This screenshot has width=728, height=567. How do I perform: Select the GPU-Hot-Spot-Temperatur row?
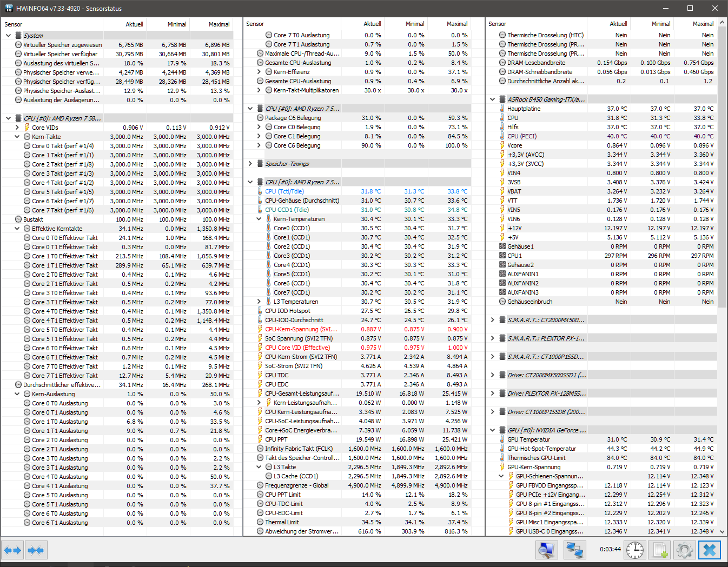(x=601, y=449)
